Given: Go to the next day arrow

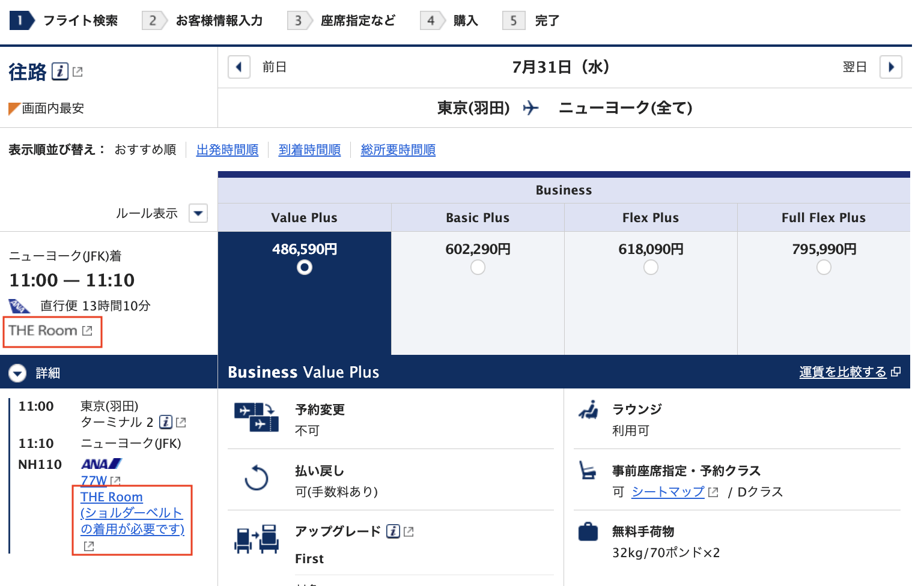Looking at the screenshot, I should tap(891, 67).
